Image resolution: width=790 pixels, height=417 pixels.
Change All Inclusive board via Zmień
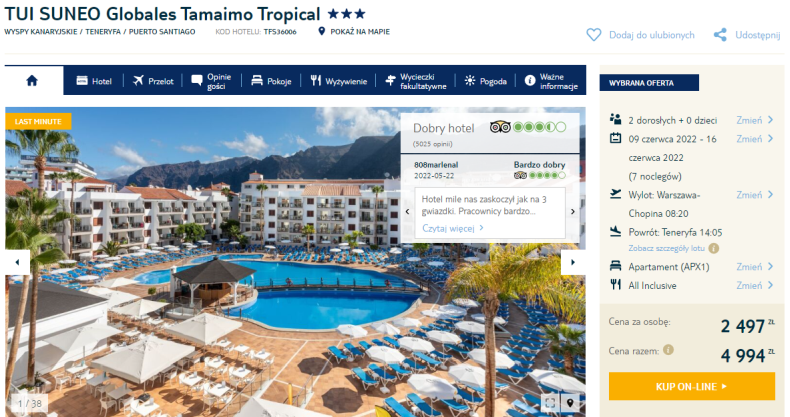(754, 285)
